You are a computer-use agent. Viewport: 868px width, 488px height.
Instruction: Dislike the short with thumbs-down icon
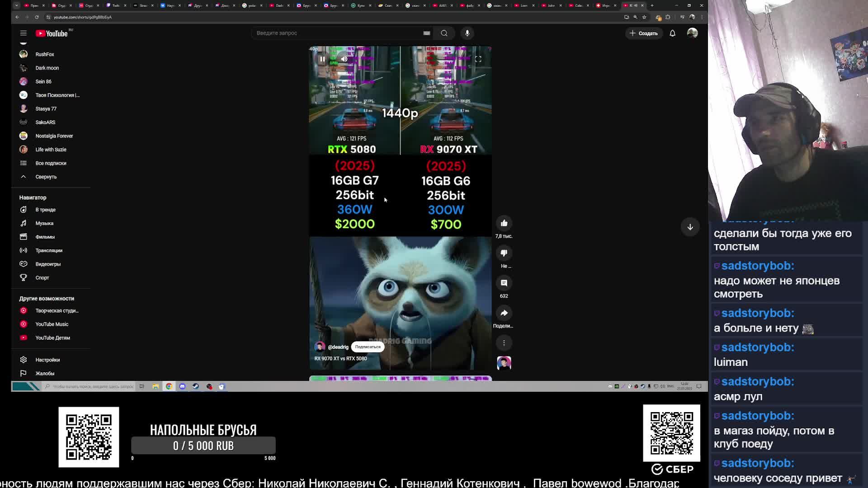tap(504, 253)
